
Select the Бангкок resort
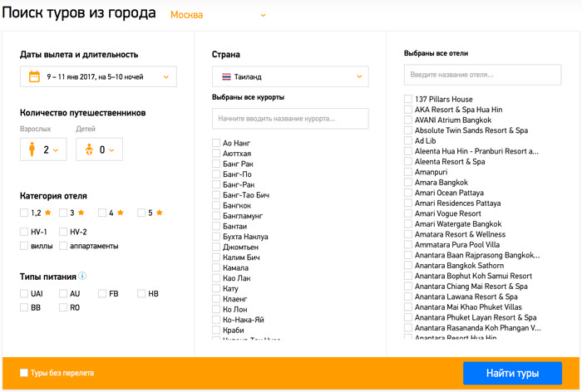[x=216, y=205]
